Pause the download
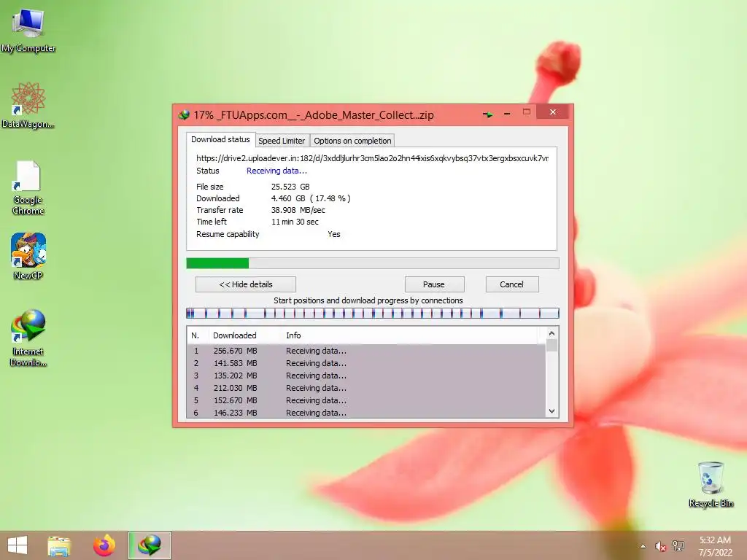The height and width of the screenshot is (560, 747). [434, 284]
